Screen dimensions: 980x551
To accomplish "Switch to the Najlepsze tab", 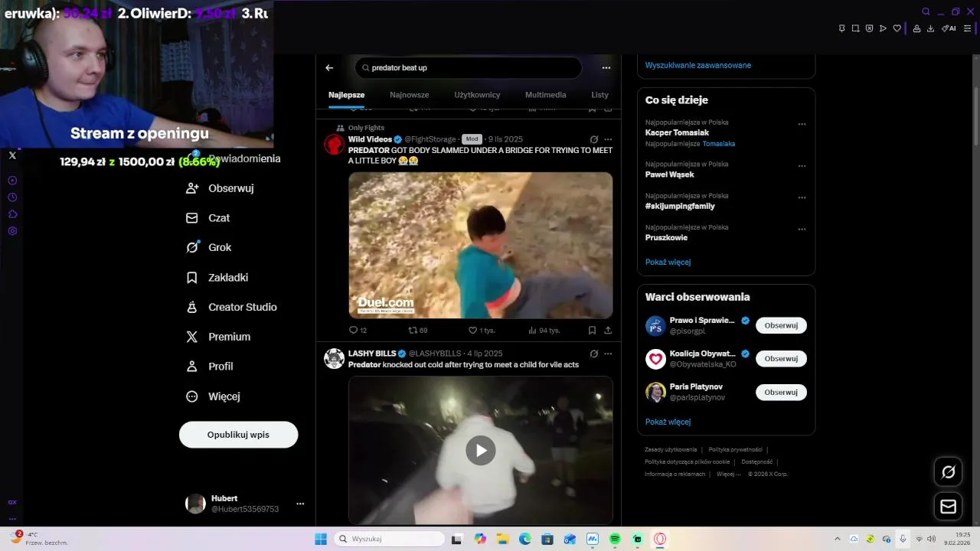I will (x=346, y=95).
